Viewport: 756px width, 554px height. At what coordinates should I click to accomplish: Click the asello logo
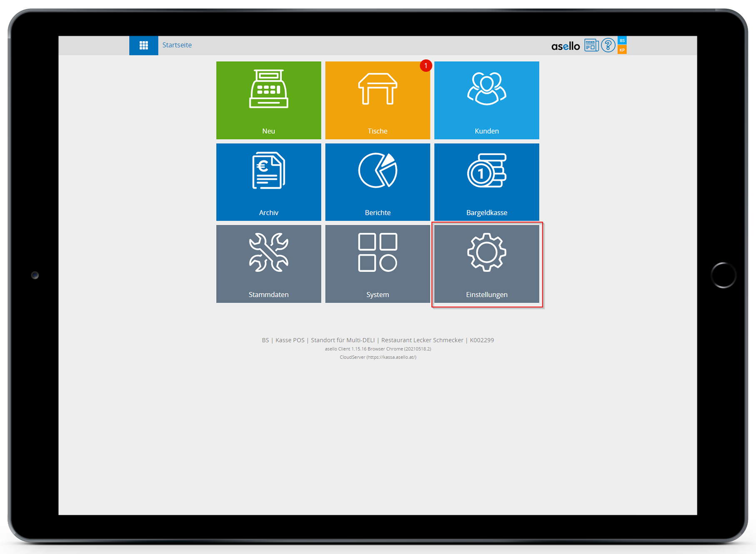click(x=565, y=46)
